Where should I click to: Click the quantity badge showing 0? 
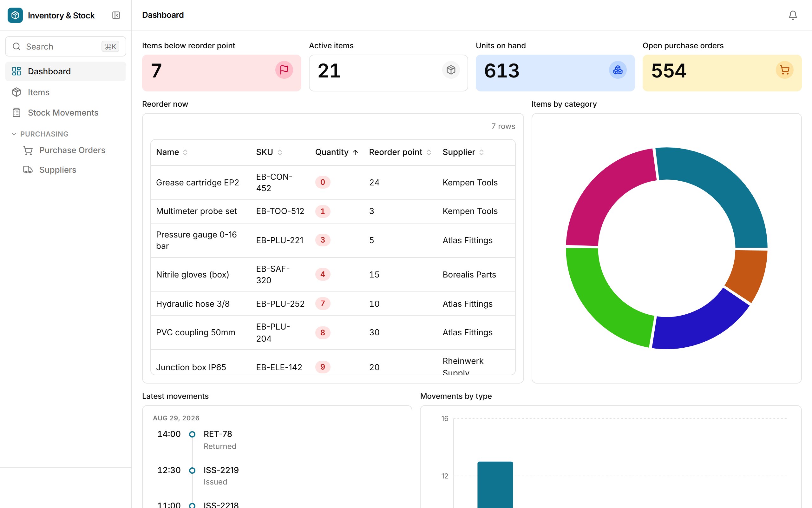323,182
